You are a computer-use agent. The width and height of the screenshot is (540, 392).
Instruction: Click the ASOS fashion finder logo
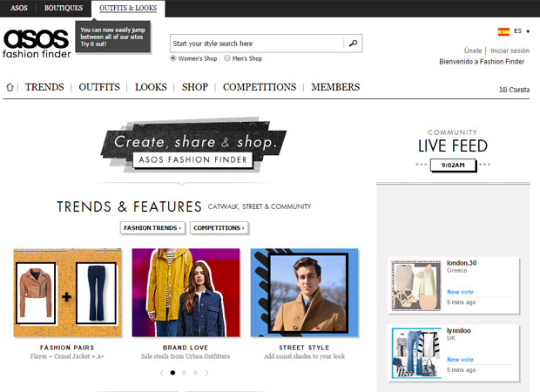pyautogui.click(x=37, y=44)
